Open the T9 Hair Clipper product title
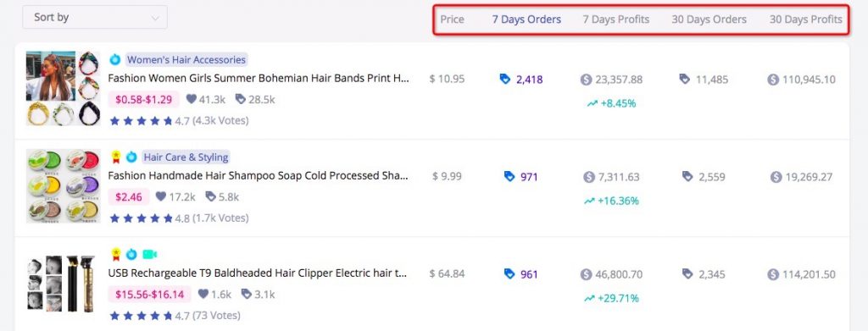Viewport: 868px width, 331px height. 259,273
